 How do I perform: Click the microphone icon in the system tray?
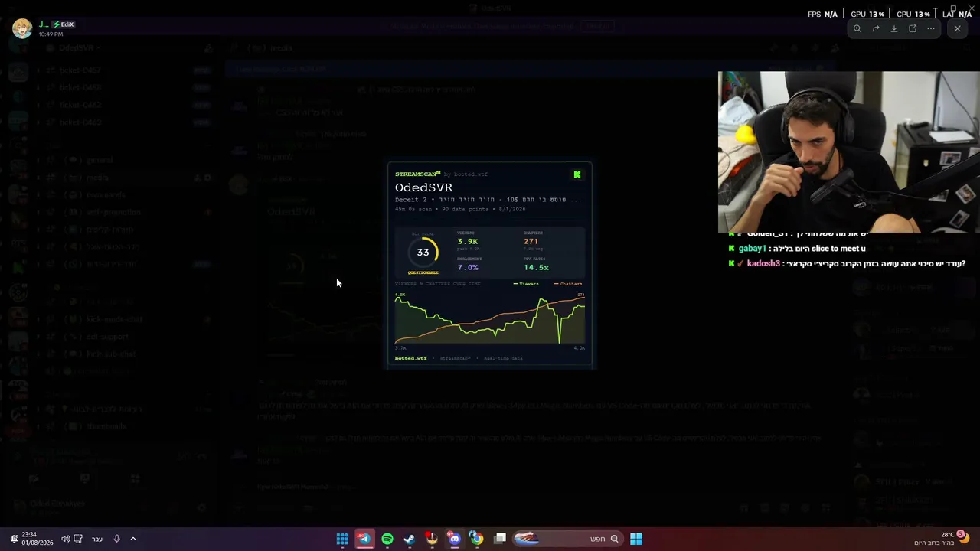[x=116, y=539]
